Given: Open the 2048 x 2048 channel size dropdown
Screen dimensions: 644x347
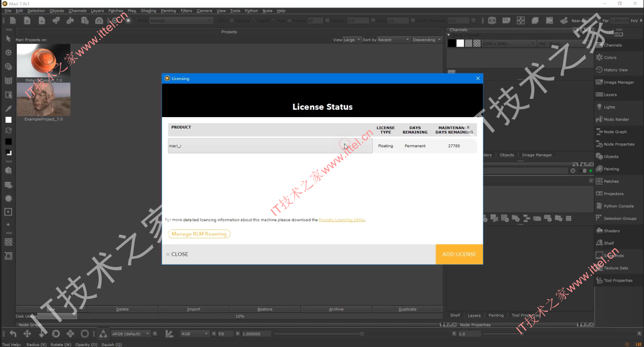Looking at the screenshot, I should click(509, 43).
